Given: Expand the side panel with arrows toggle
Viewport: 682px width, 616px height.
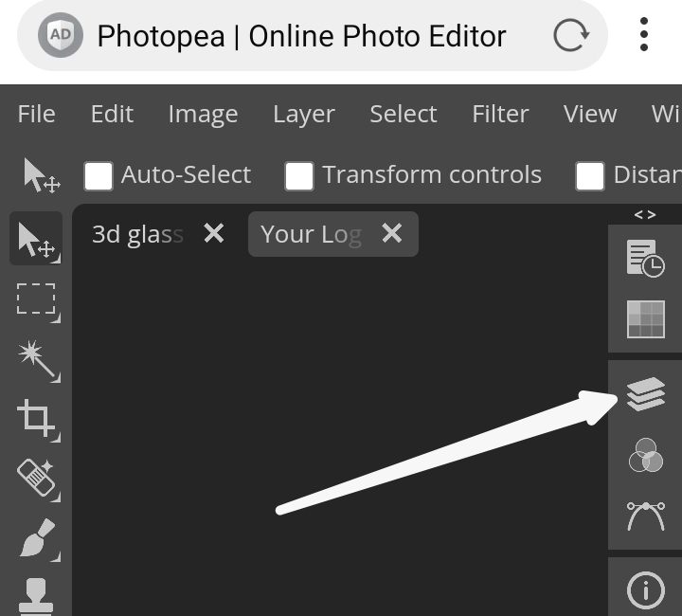Looking at the screenshot, I should tap(645, 215).
